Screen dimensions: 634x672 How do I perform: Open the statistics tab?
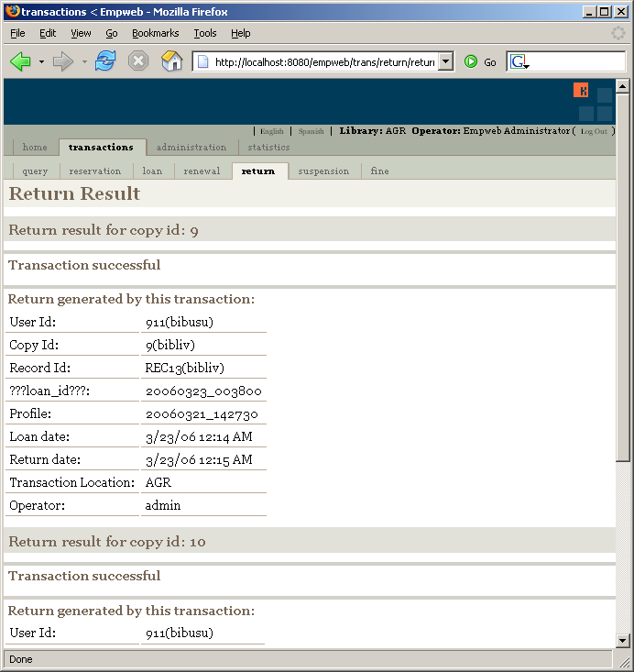[x=268, y=147]
